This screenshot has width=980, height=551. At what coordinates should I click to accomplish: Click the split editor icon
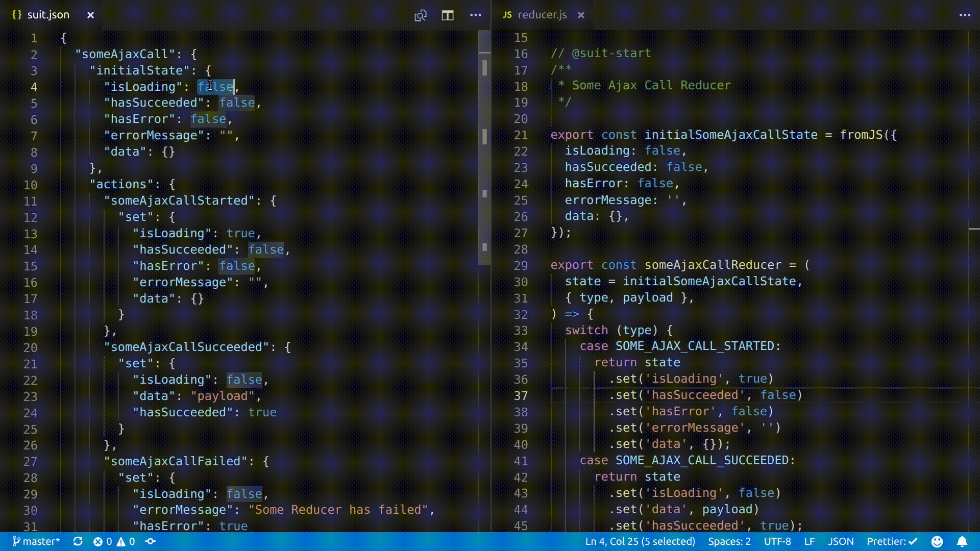[448, 15]
